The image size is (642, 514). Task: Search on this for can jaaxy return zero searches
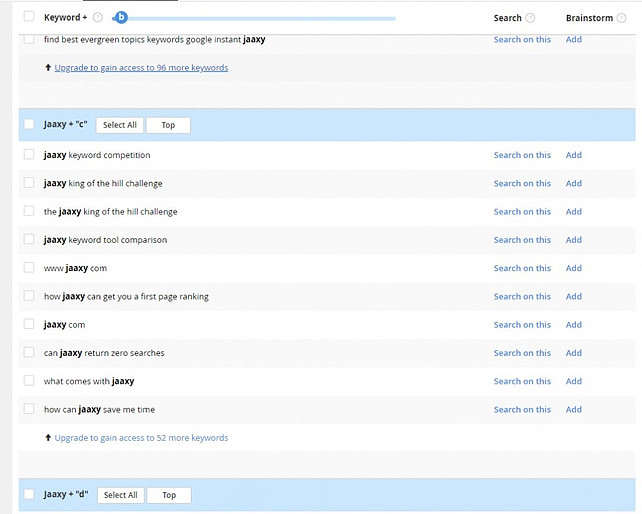522,353
